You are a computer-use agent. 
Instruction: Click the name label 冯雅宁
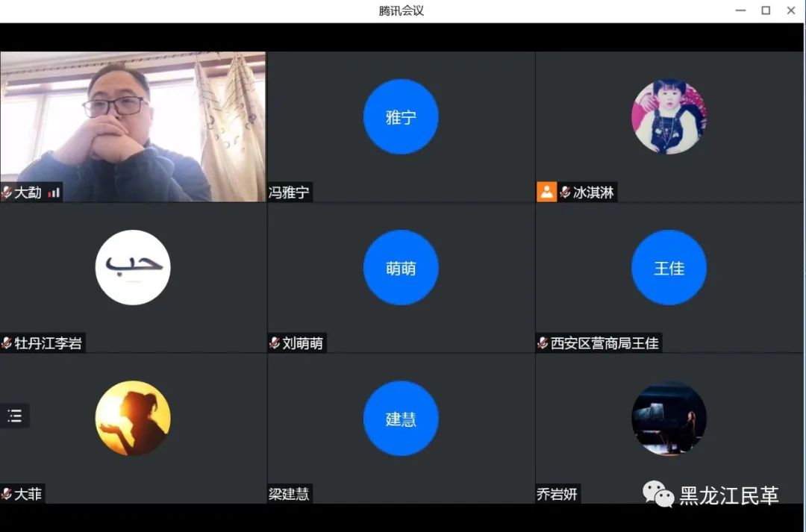[289, 193]
